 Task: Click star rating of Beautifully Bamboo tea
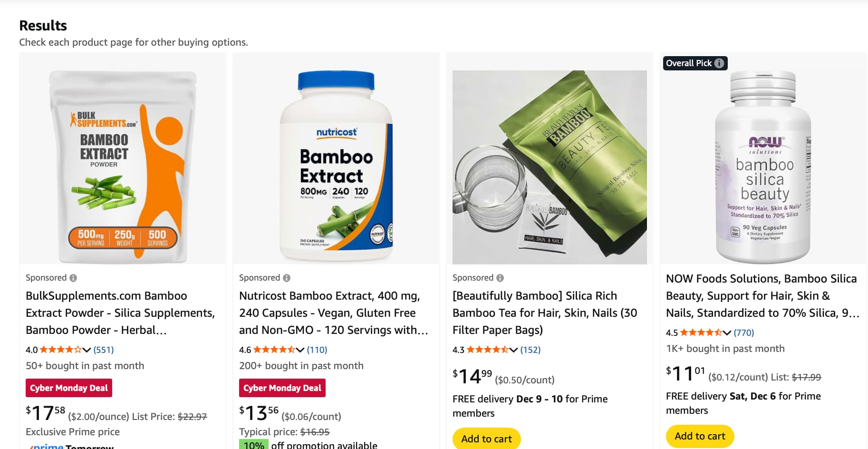coord(487,350)
